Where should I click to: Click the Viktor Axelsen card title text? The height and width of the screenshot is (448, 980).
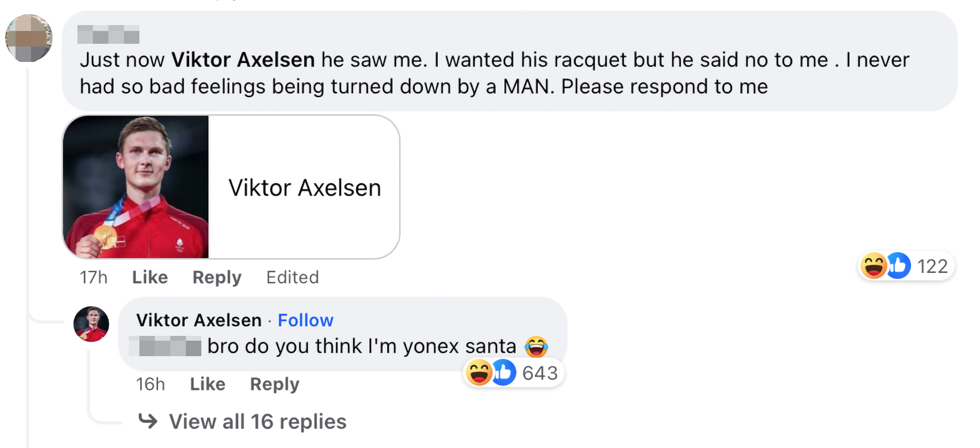coord(304,187)
